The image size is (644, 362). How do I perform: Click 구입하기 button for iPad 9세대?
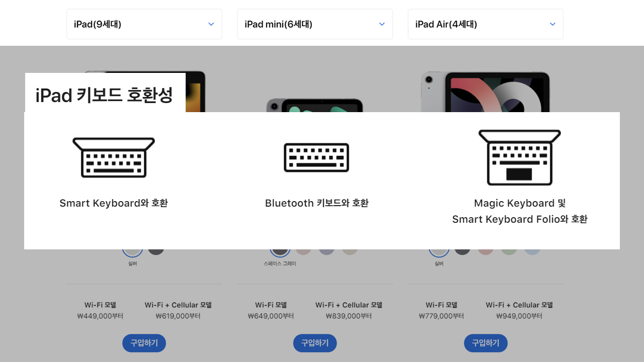pyautogui.click(x=144, y=343)
